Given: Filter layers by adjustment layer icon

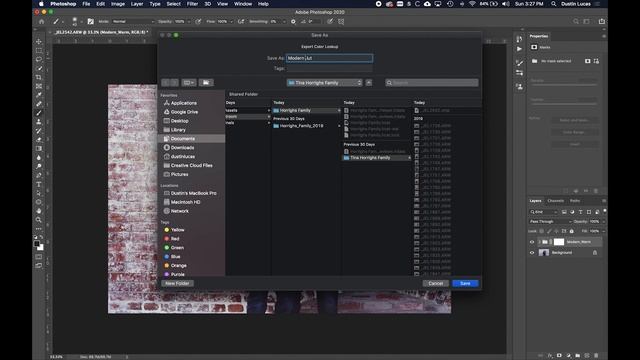Looking at the screenshot, I should pyautogui.click(x=572, y=212).
